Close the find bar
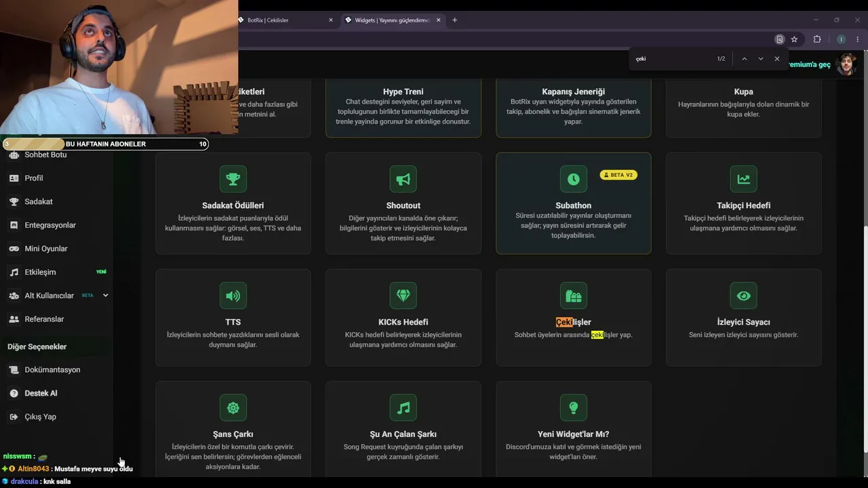This screenshot has height=488, width=868. pos(777,59)
